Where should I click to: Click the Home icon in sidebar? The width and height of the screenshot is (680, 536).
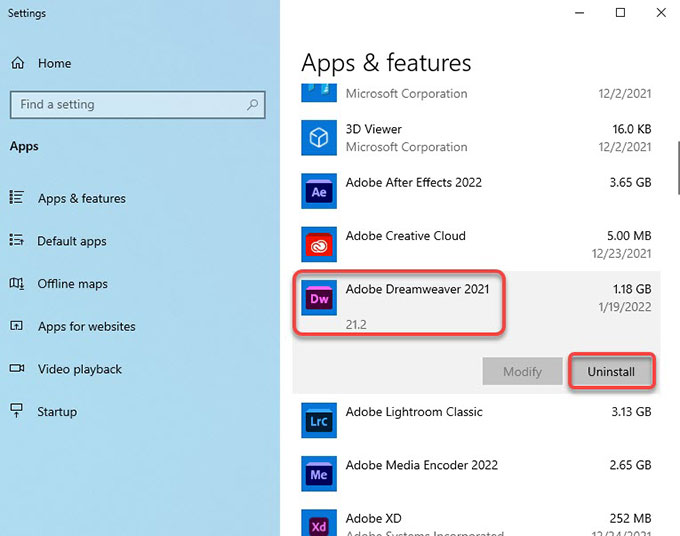pos(18,63)
